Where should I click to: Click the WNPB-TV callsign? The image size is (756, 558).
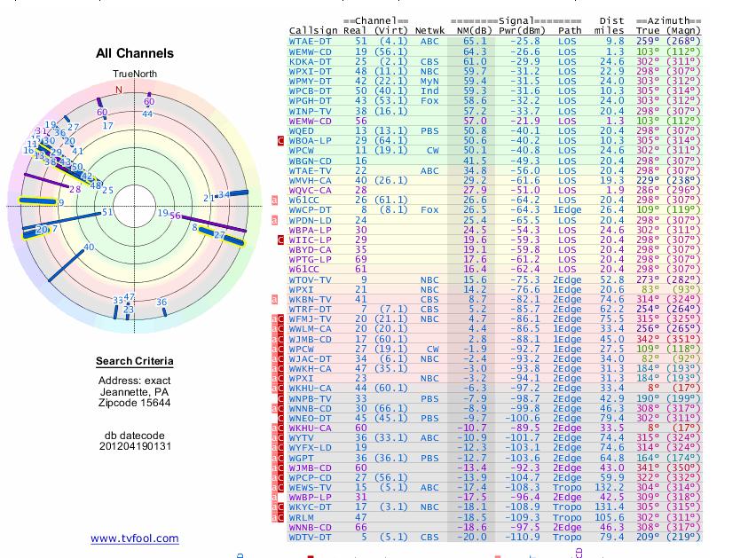pos(310,399)
